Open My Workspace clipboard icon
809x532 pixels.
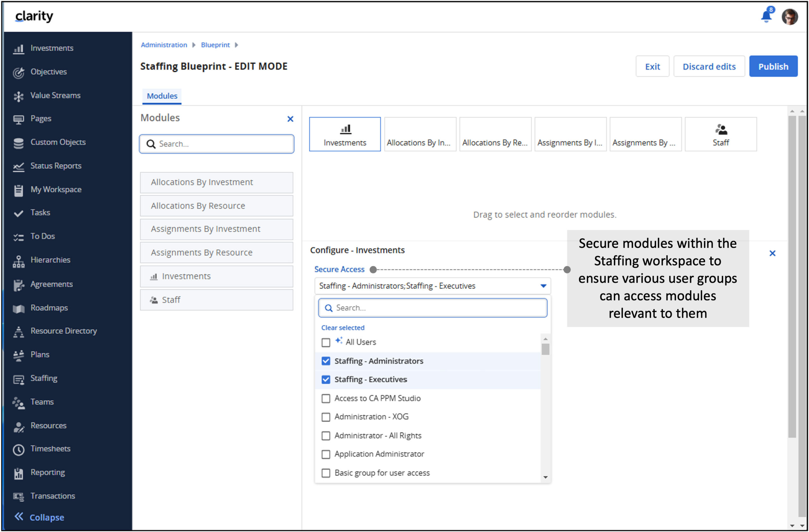[x=18, y=190]
